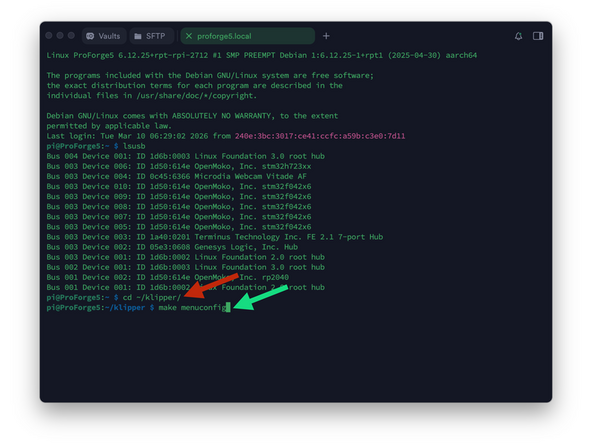Click the maximize window dot
592x444 pixels.
click(71, 35)
